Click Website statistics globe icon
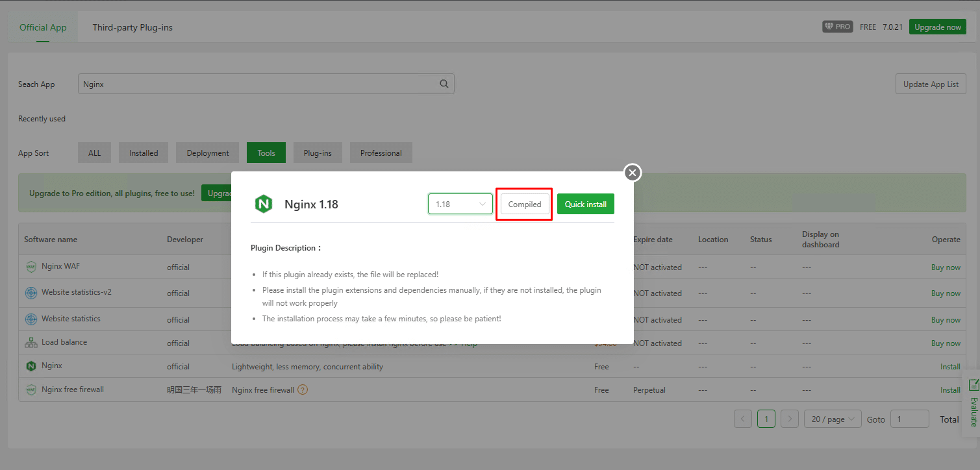The width and height of the screenshot is (980, 470). [31, 319]
